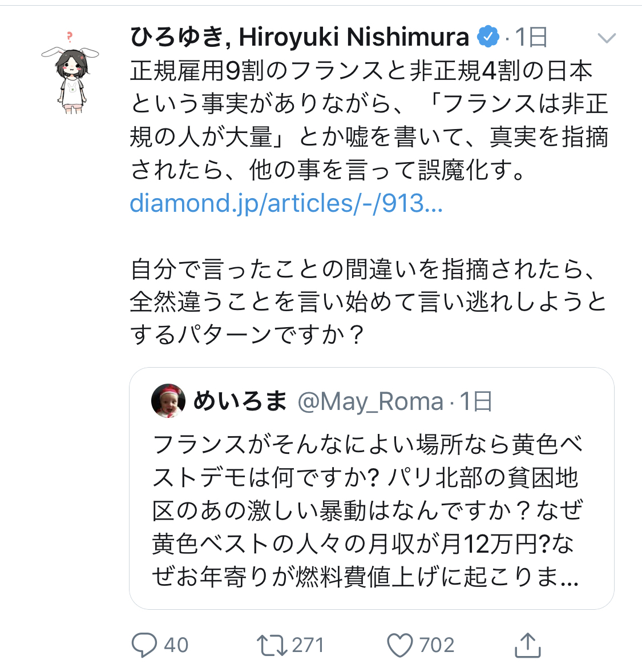Viewport: 642px width, 672px height.
Task: Like the tweet with the heart icon
Action: pyautogui.click(x=399, y=645)
